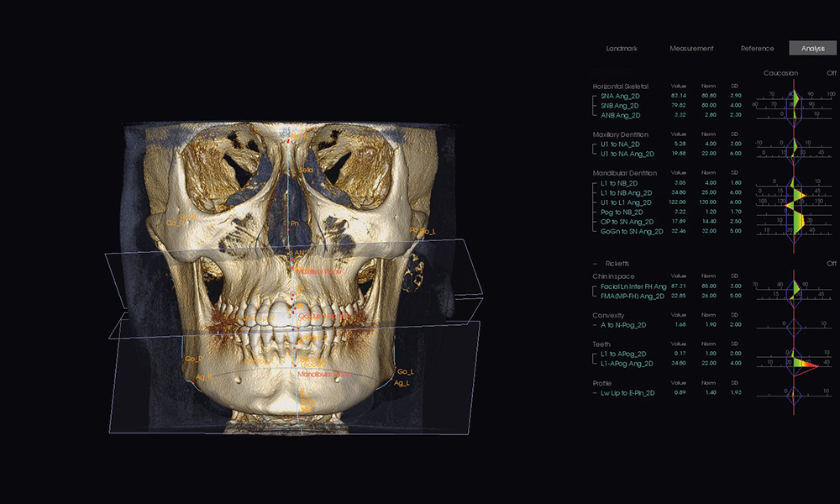Image resolution: width=840 pixels, height=504 pixels.
Task: Switch to the Landmark tab
Action: [x=622, y=49]
